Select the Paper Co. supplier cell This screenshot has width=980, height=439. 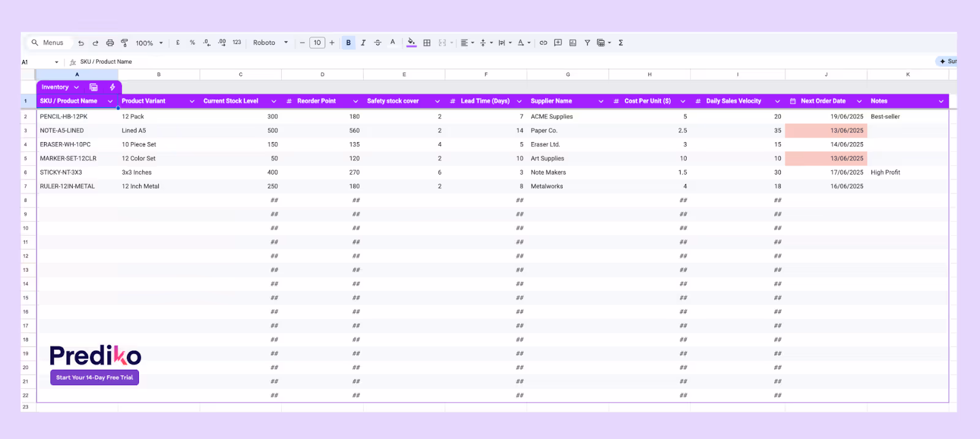pyautogui.click(x=568, y=130)
